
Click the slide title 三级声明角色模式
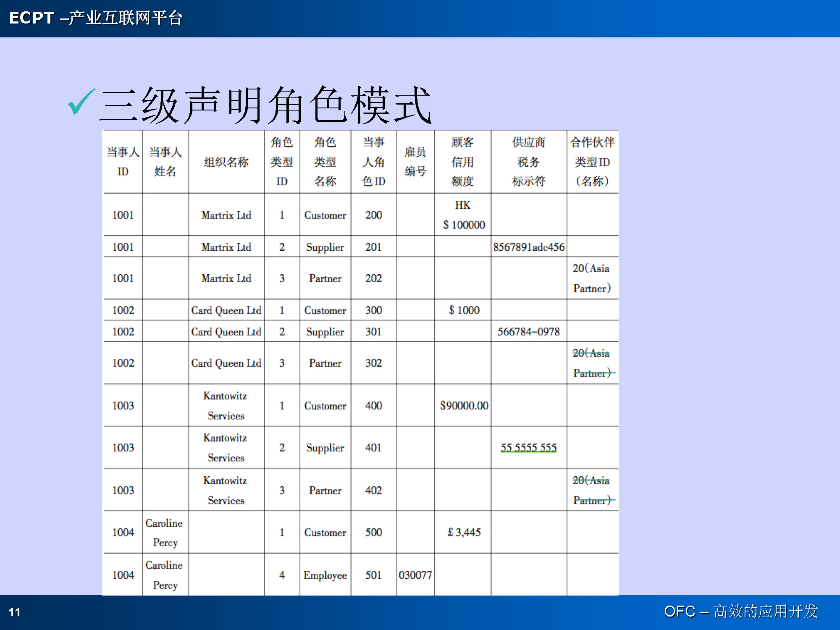pos(265,105)
